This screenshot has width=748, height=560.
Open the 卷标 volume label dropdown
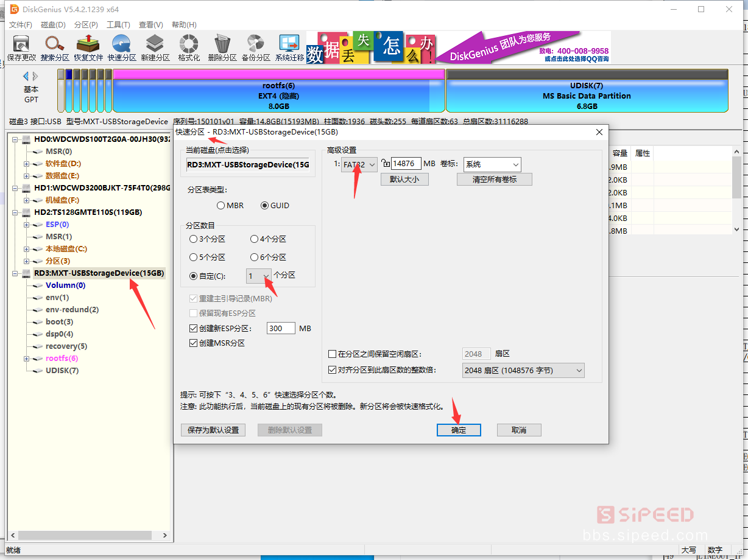pyautogui.click(x=492, y=164)
